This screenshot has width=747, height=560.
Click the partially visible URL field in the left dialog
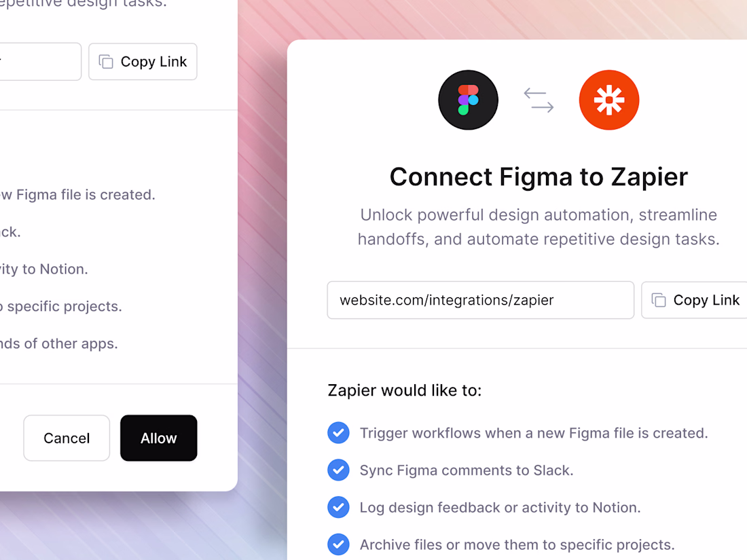pos(41,61)
